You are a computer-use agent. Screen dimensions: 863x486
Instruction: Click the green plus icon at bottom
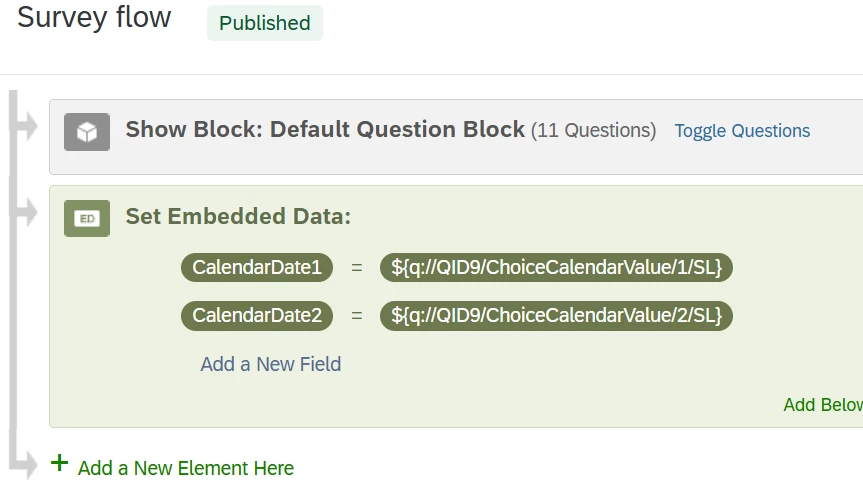coord(59,463)
